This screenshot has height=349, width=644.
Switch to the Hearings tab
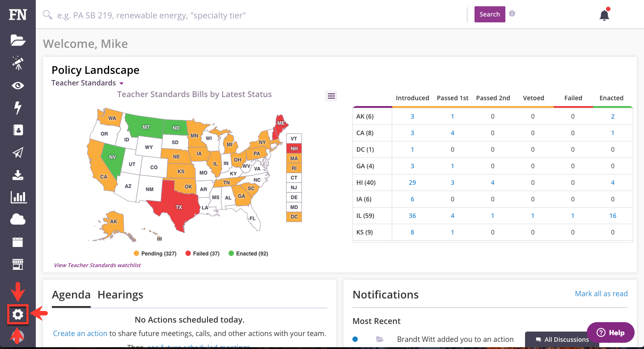point(120,295)
